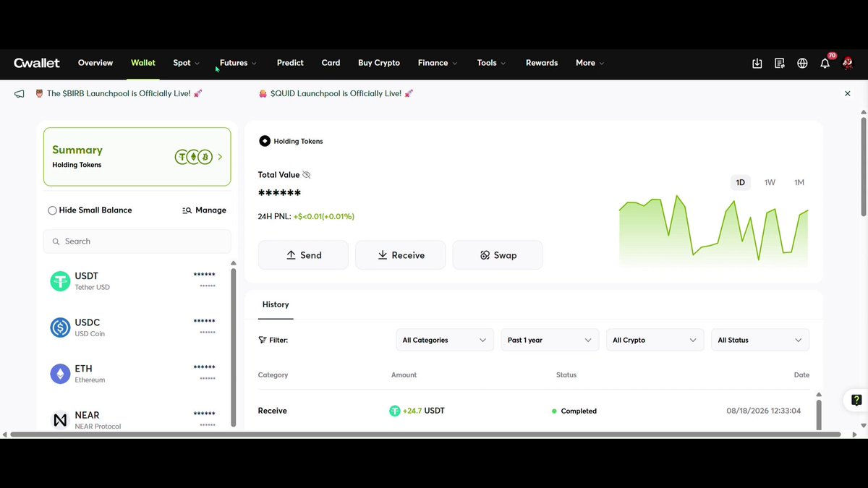
Task: Switch chart range to 1W
Action: [x=770, y=182]
